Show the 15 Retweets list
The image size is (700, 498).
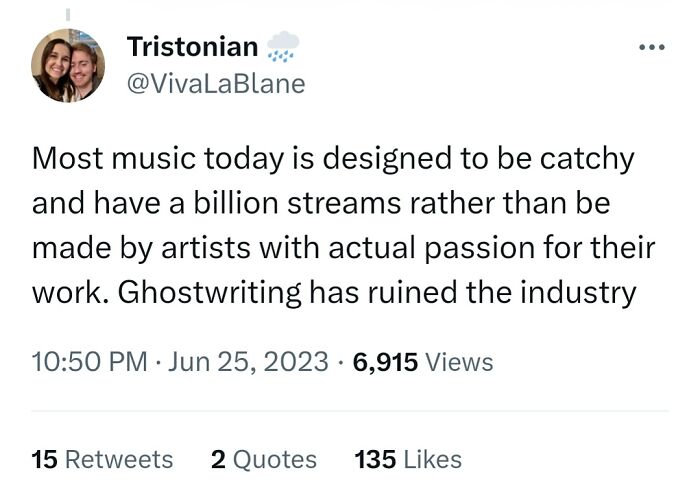[102, 459]
